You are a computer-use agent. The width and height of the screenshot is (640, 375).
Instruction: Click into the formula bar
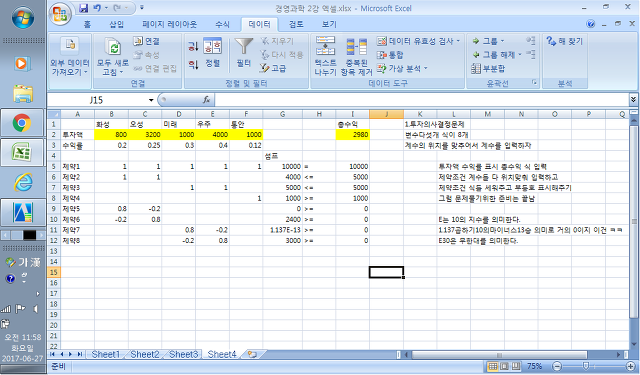coord(421,100)
